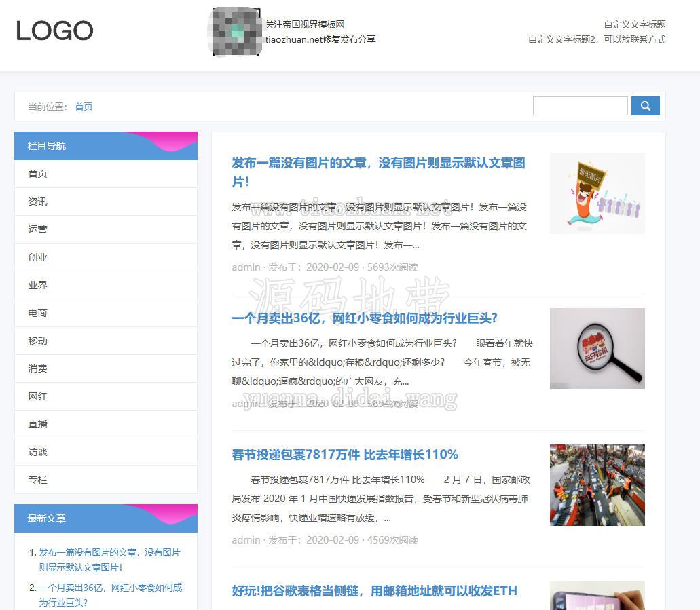
Task: Click 关注帝国视界模板网 header text
Action: pyautogui.click(x=305, y=24)
